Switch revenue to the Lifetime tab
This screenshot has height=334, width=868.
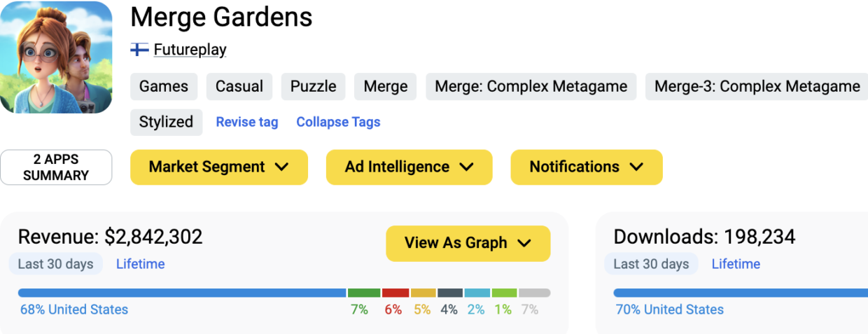pyautogui.click(x=140, y=264)
